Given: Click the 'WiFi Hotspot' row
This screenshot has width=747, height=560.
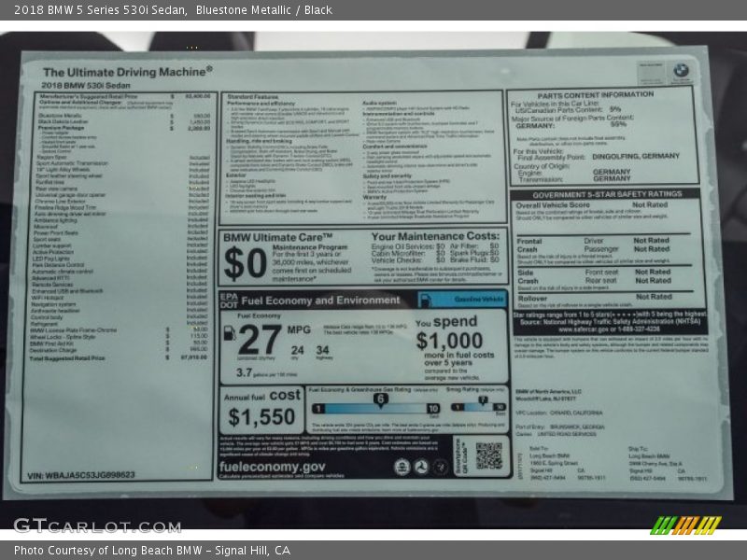Looking at the screenshot, I should click(x=120, y=297).
